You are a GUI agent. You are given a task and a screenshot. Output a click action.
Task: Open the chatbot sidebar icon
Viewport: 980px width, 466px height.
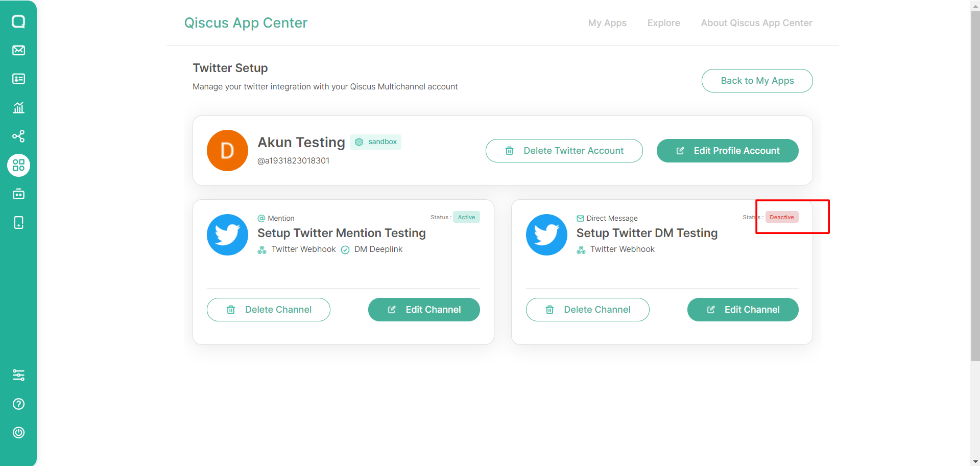(x=18, y=194)
